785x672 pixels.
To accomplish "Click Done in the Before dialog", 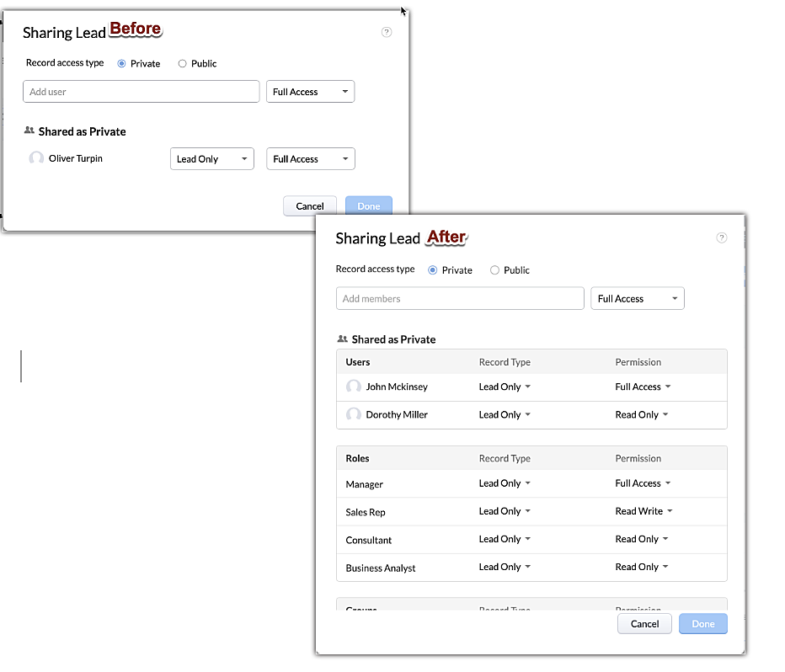I will click(368, 206).
